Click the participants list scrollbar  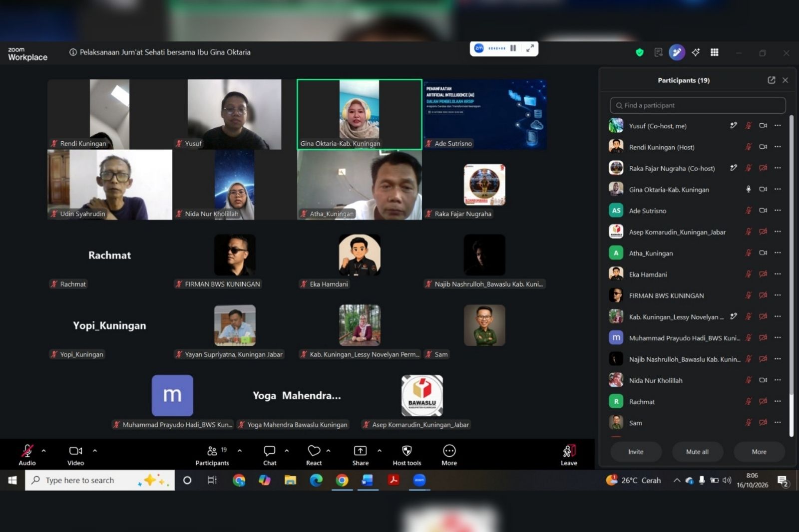pyautogui.click(x=792, y=276)
